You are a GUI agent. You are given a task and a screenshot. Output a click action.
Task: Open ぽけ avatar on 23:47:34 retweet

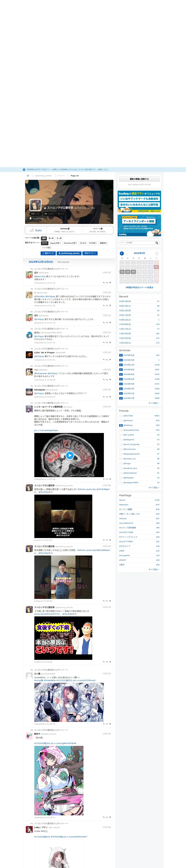click(29, 275)
